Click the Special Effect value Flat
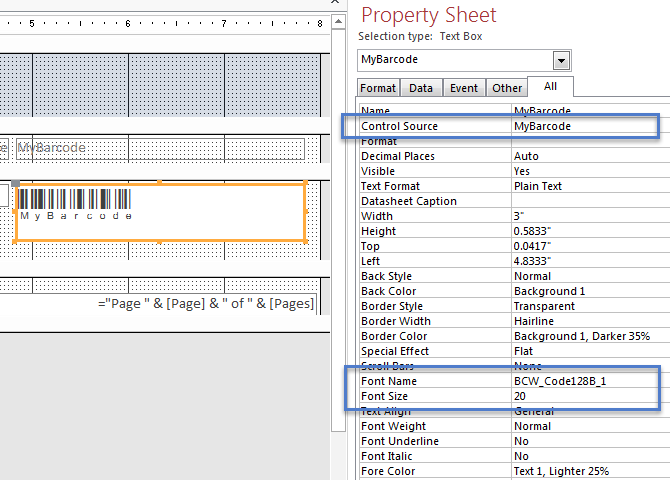 point(523,351)
